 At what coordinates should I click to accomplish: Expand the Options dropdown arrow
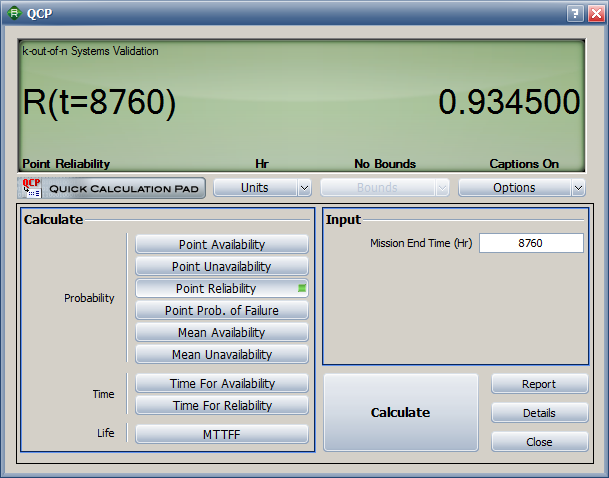(578, 188)
